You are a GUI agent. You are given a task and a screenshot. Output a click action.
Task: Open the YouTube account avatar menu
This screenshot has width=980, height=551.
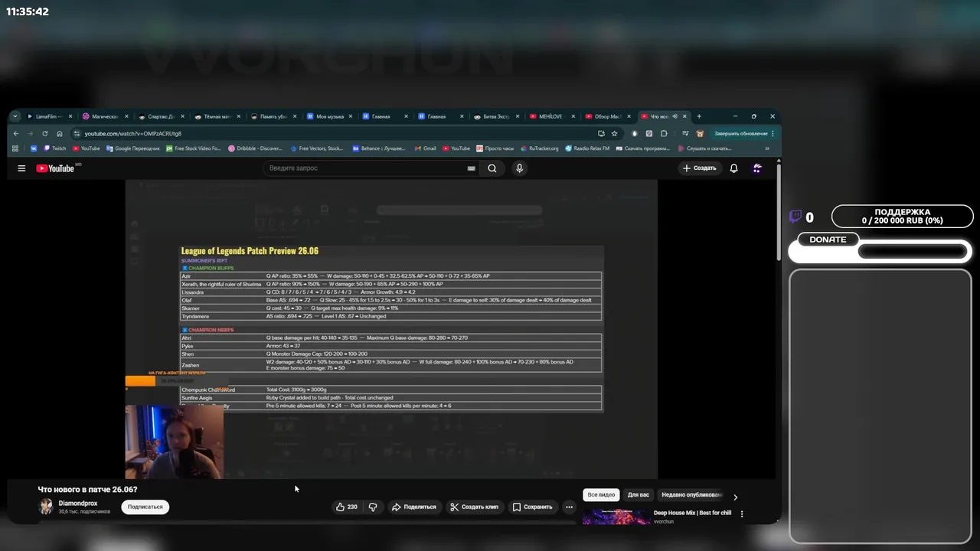(757, 168)
